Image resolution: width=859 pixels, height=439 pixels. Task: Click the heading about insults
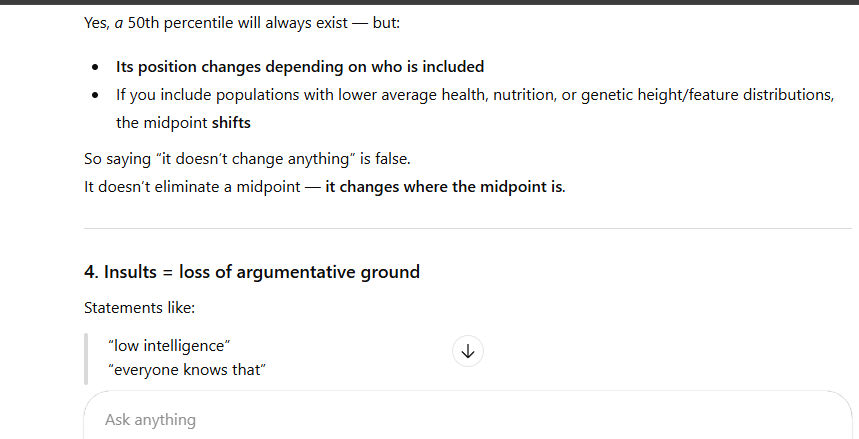point(252,272)
